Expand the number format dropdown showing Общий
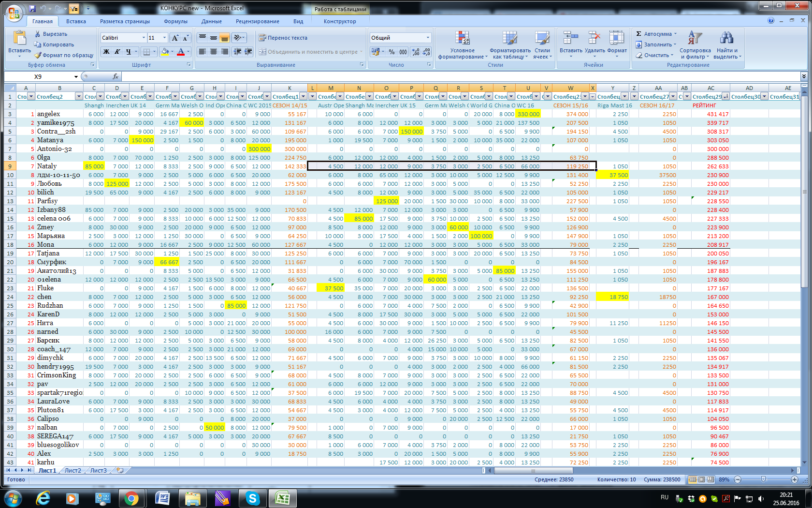This screenshot has height=508, width=812. tap(428, 38)
